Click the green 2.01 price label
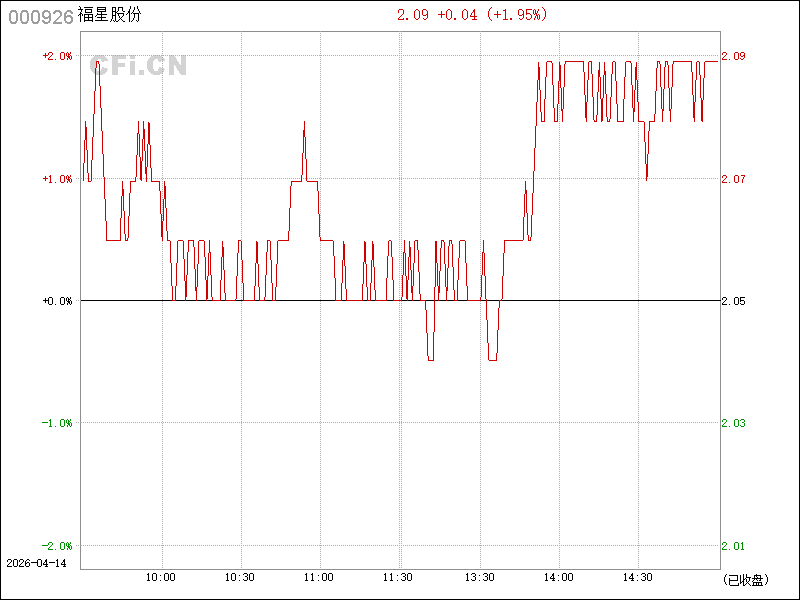800x600 pixels. point(734,546)
